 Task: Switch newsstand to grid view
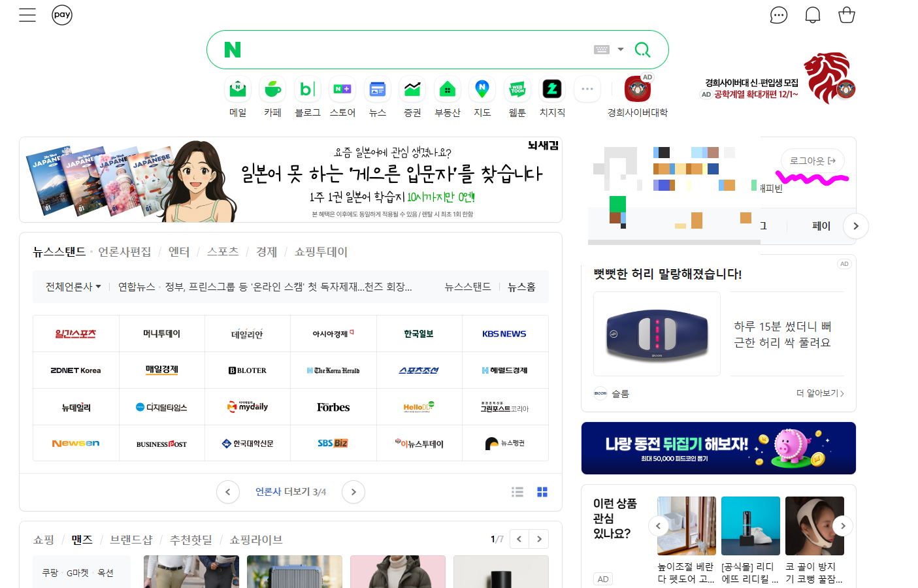coord(542,492)
